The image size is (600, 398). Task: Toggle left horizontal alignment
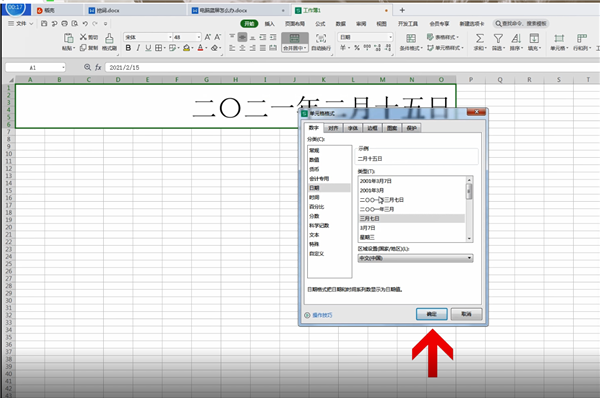coord(232,48)
